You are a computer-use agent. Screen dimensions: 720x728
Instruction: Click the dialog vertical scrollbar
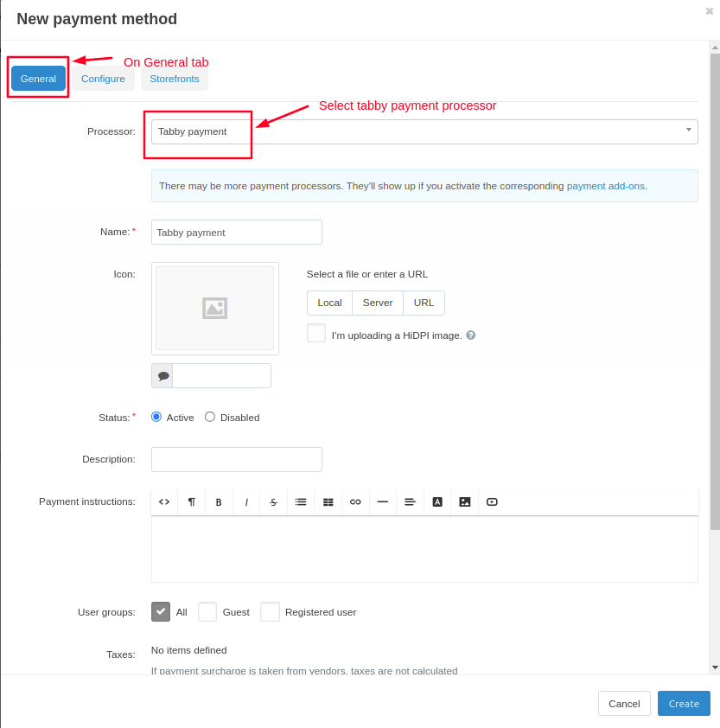[715, 291]
